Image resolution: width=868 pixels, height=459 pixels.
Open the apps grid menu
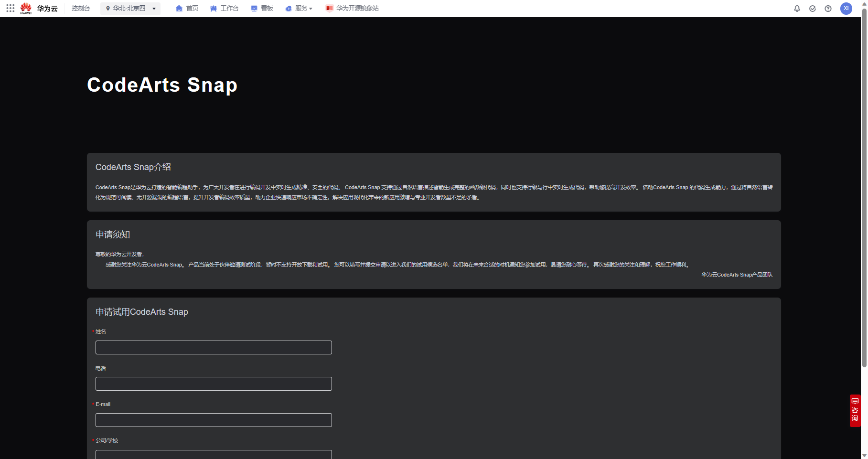coord(11,8)
